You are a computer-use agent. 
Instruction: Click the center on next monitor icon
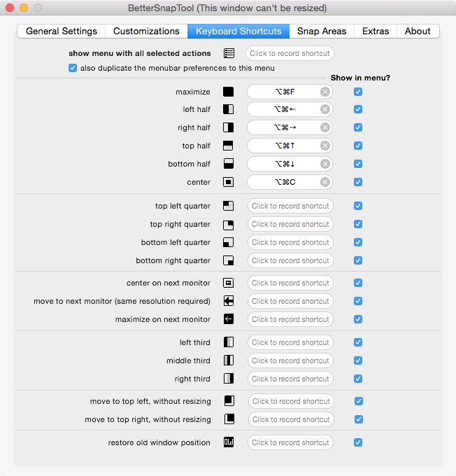coord(228,283)
